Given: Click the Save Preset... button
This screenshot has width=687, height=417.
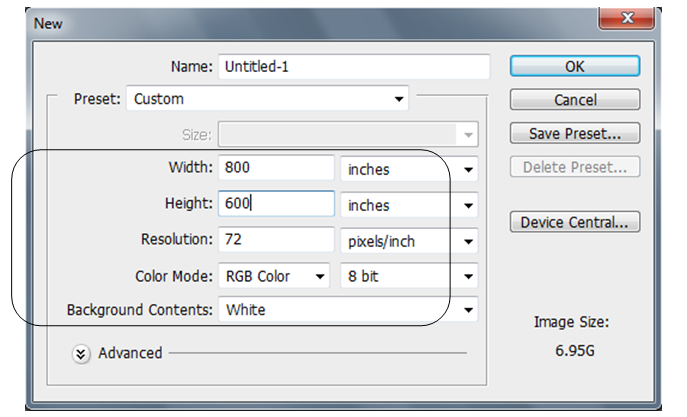Looking at the screenshot, I should 574,133.
